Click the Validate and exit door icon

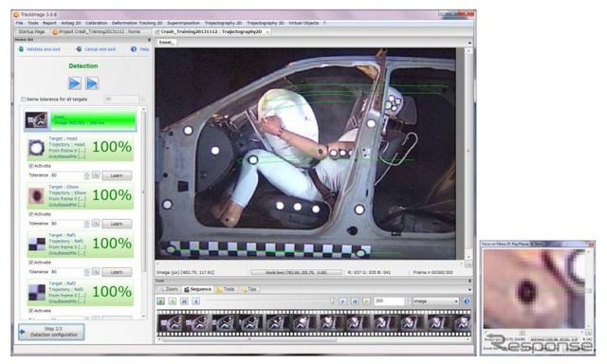[x=21, y=49]
